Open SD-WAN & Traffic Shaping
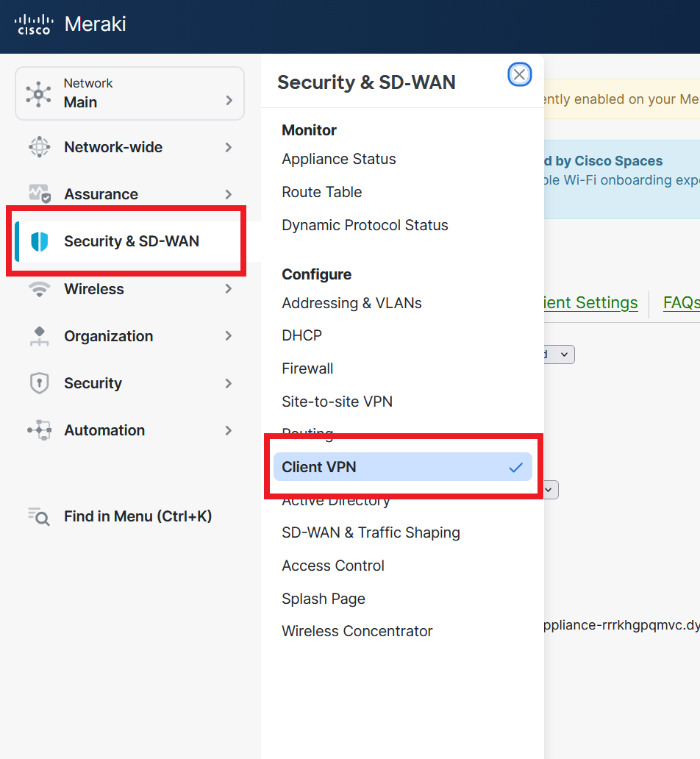 (371, 532)
